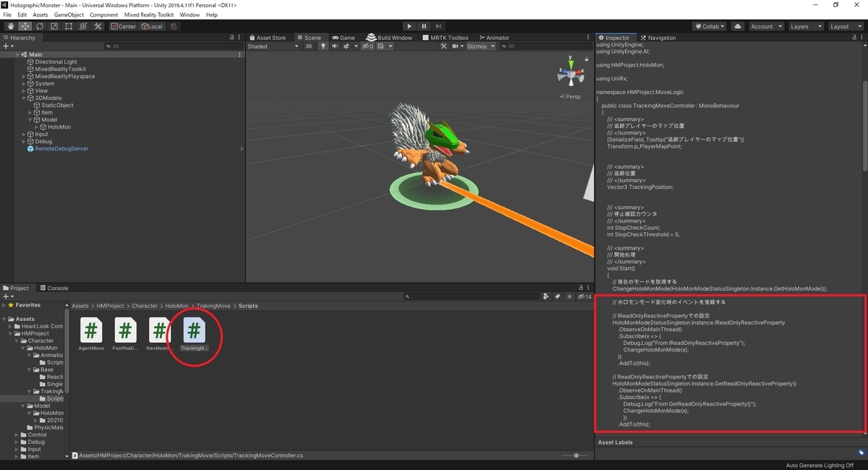
Task: Open custom editor tools icon
Action: pos(97,26)
